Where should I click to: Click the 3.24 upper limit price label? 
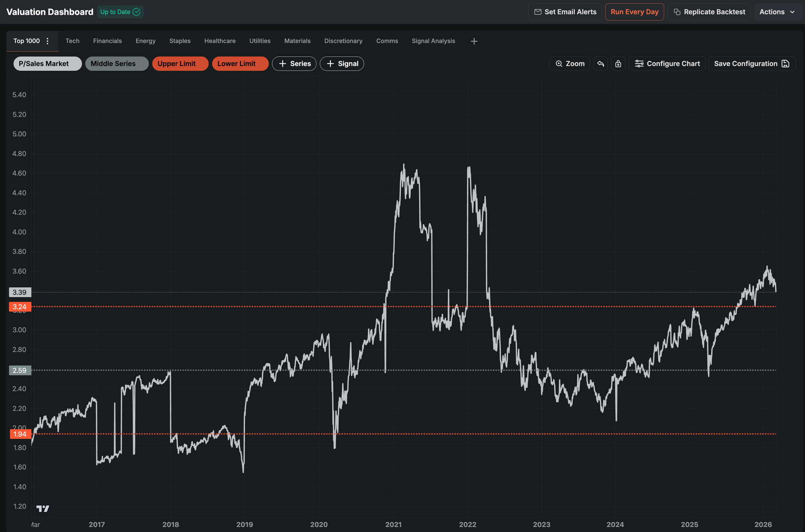pos(20,307)
